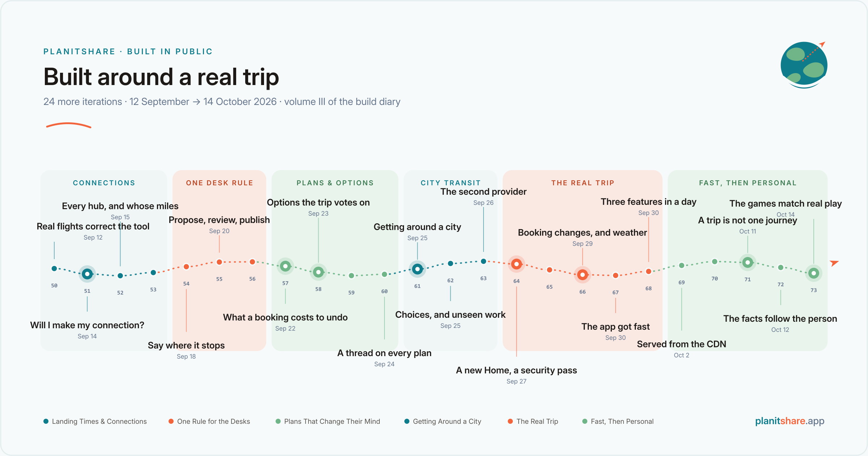Select iteration 73 final green node
The width and height of the screenshot is (868, 456).
814,273
